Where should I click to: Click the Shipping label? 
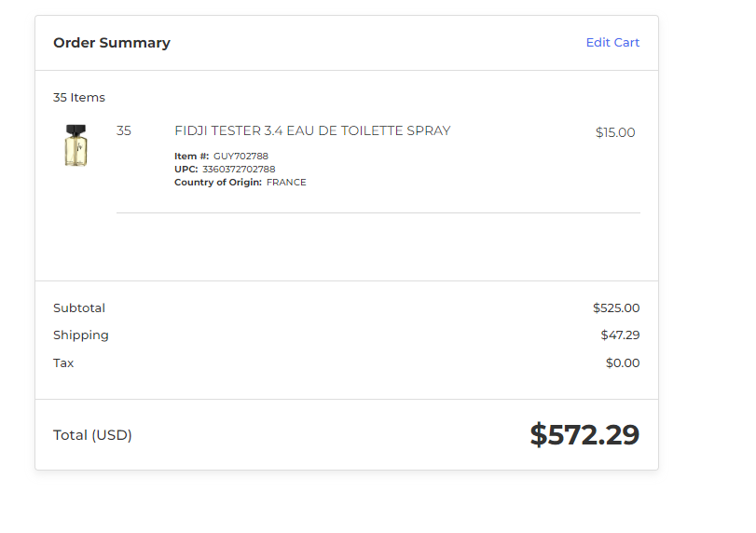point(81,335)
